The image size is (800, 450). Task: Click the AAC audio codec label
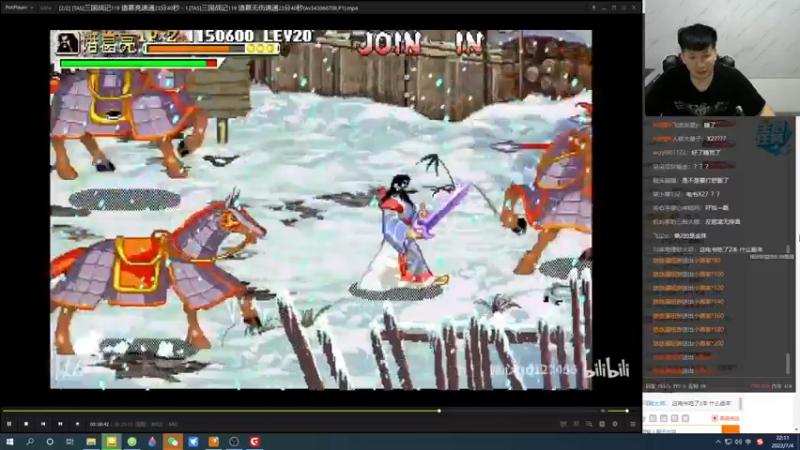(173, 424)
